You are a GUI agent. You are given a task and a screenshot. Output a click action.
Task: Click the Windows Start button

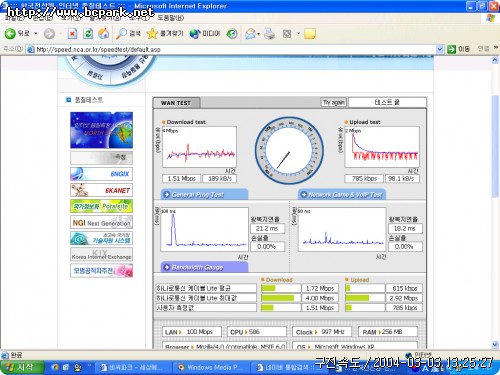22,367
